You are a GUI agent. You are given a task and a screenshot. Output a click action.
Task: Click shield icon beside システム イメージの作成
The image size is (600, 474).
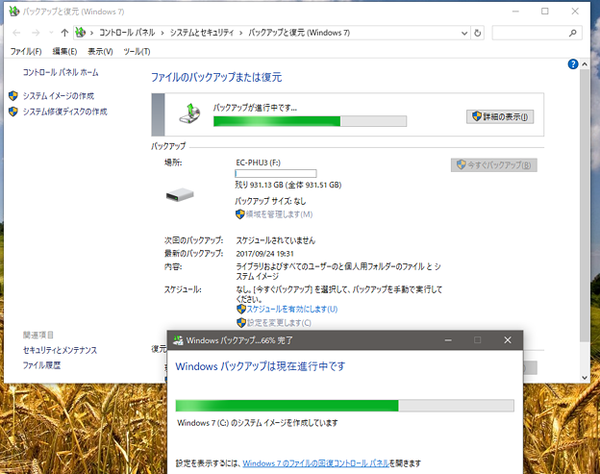tap(13, 96)
